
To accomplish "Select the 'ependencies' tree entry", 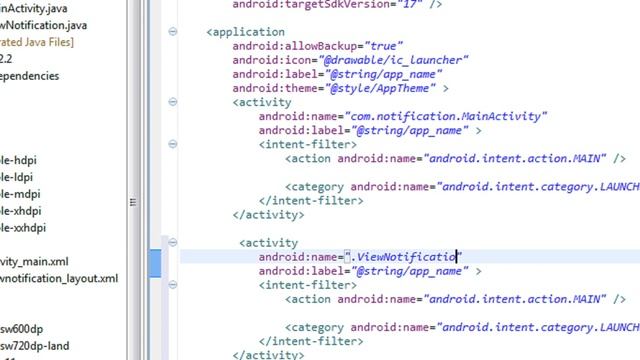I will click(29, 76).
